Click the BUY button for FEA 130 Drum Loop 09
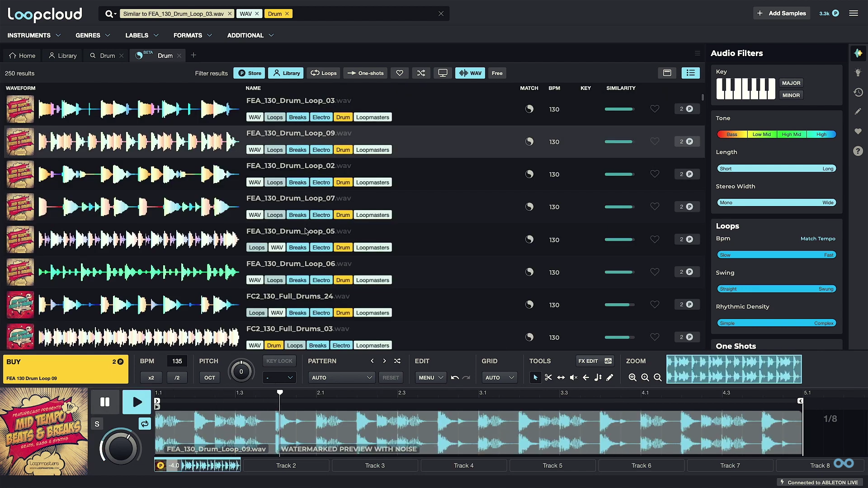The height and width of the screenshot is (488, 868). 66,369
